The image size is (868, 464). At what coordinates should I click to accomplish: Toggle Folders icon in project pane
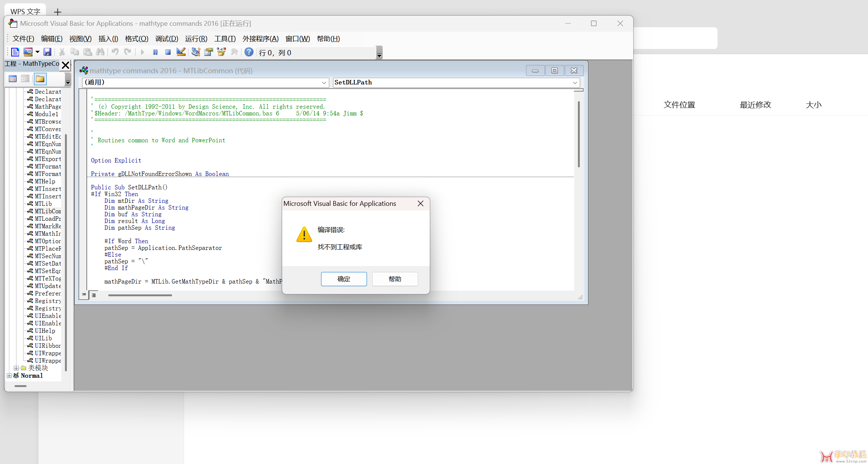[x=40, y=79]
